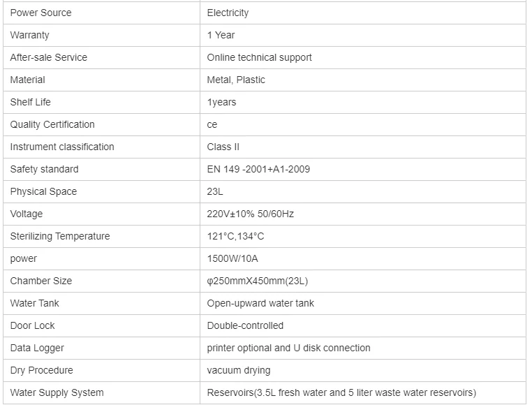This screenshot has height=412, width=532.
Task: Select the 1500W/10A power value
Action: [232, 258]
